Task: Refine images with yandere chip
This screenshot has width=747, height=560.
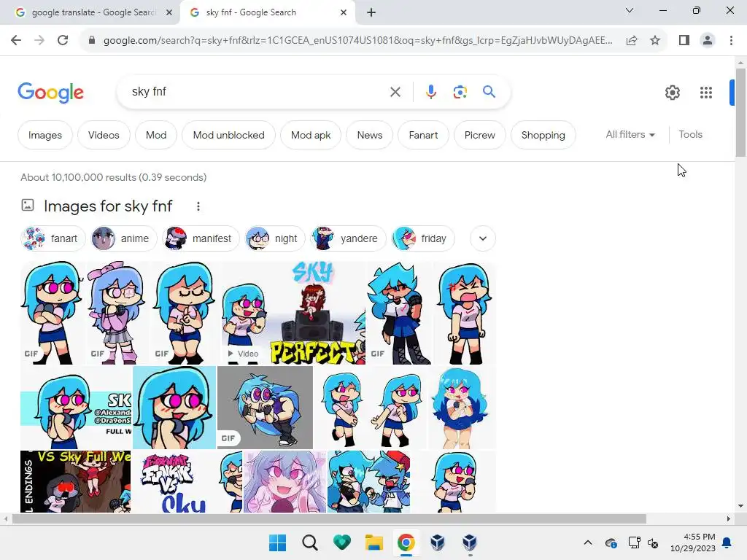Action: (x=348, y=238)
